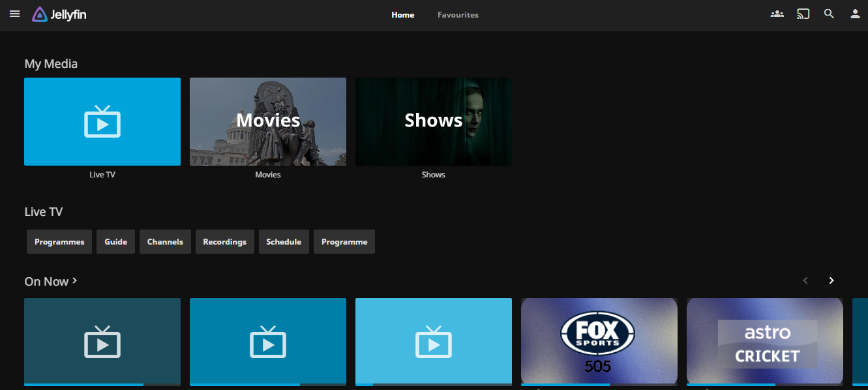
Task: Click Fox Sports card progress bar
Action: [x=599, y=385]
